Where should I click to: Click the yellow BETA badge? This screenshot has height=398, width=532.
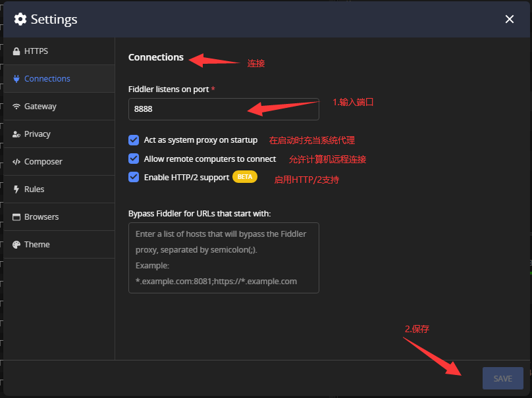pyautogui.click(x=245, y=177)
